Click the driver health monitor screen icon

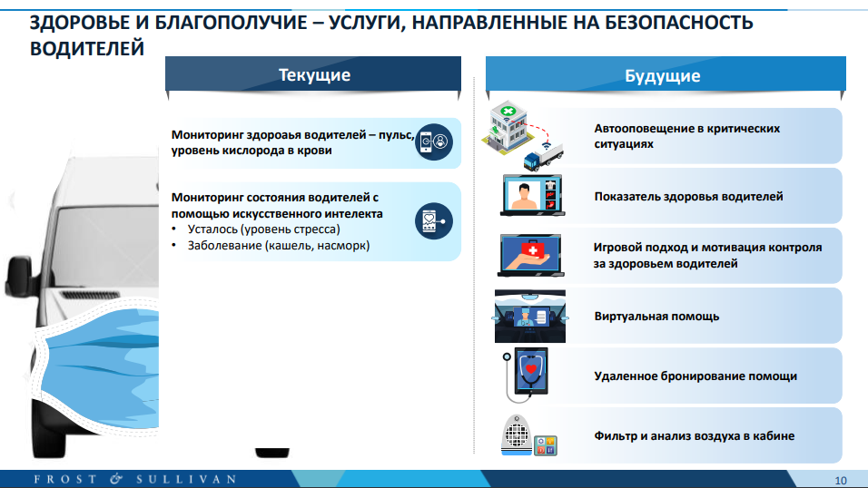531,195
